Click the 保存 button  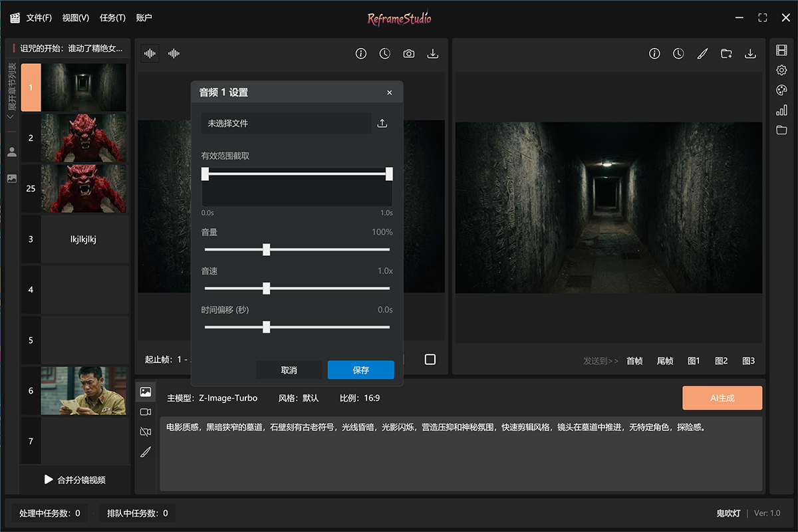tap(360, 370)
